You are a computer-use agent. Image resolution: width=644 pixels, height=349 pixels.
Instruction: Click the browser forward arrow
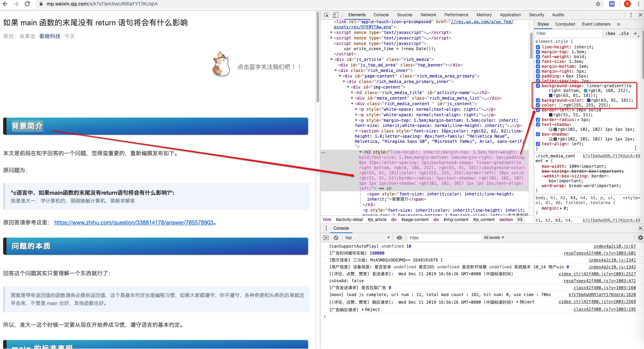[x=16, y=4]
